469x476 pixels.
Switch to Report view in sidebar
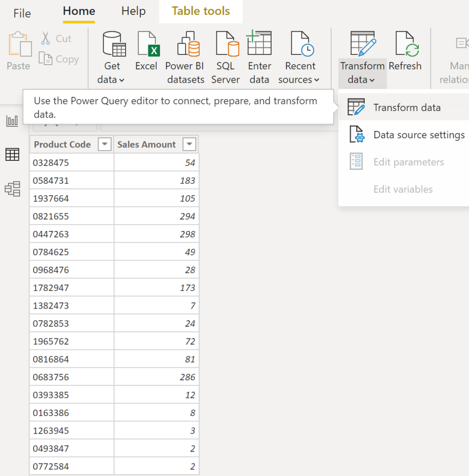12,121
